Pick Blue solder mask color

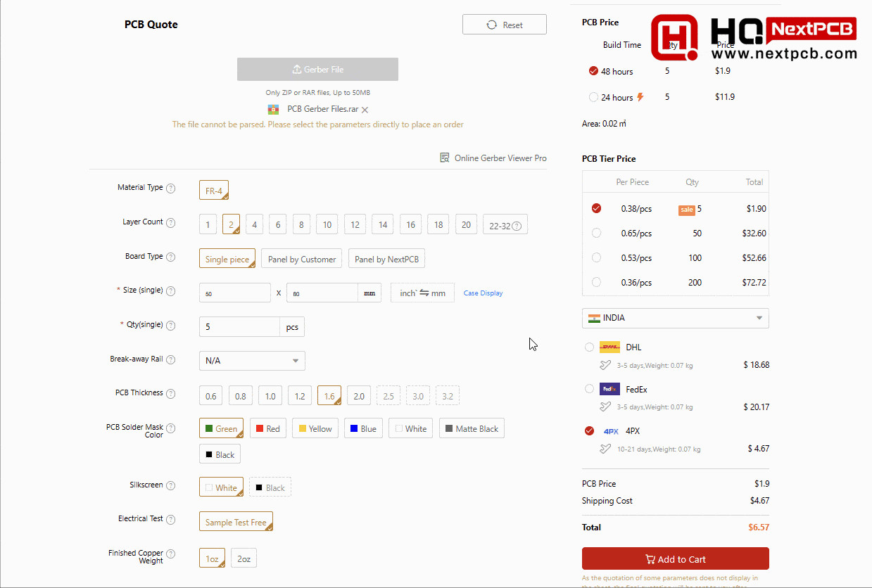point(362,428)
